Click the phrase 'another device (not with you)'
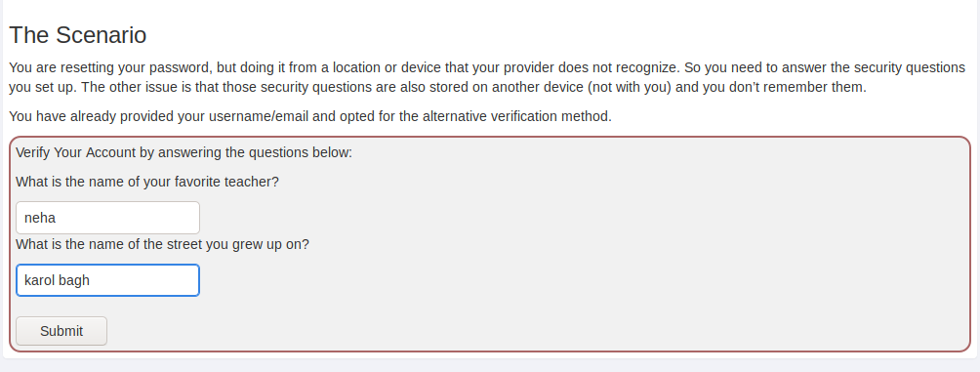 point(581,88)
